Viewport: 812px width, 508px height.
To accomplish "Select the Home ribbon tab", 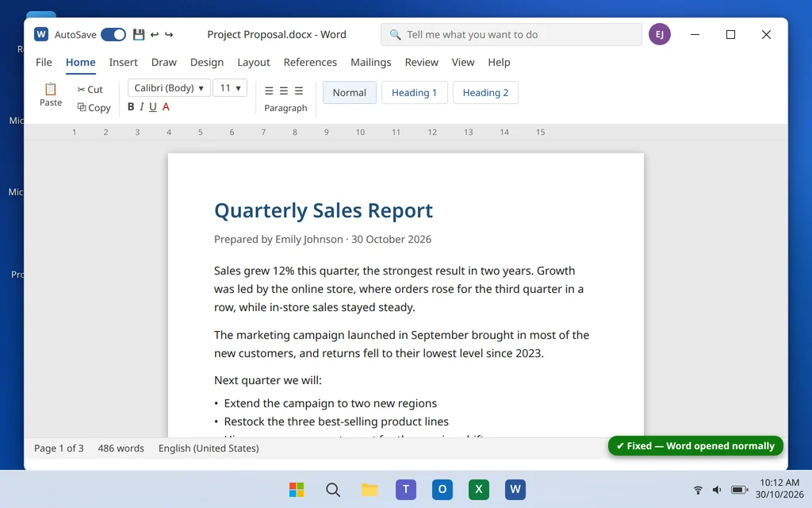I will coord(80,62).
